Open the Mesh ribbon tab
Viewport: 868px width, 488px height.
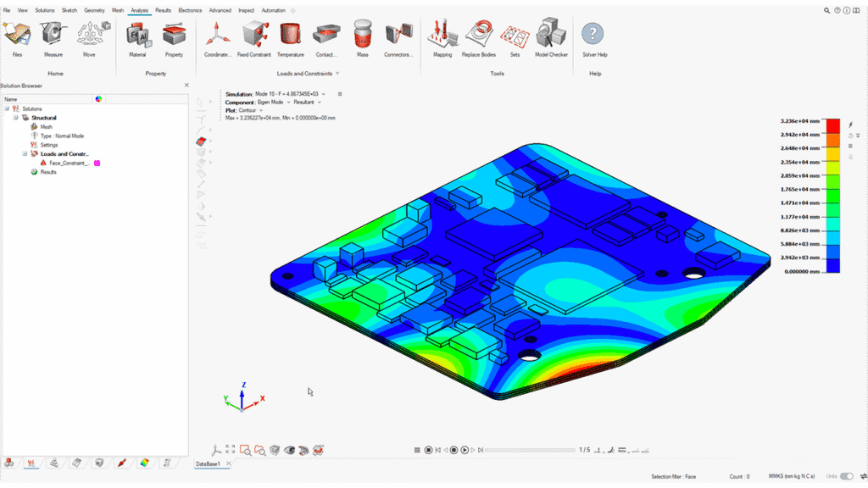[117, 10]
